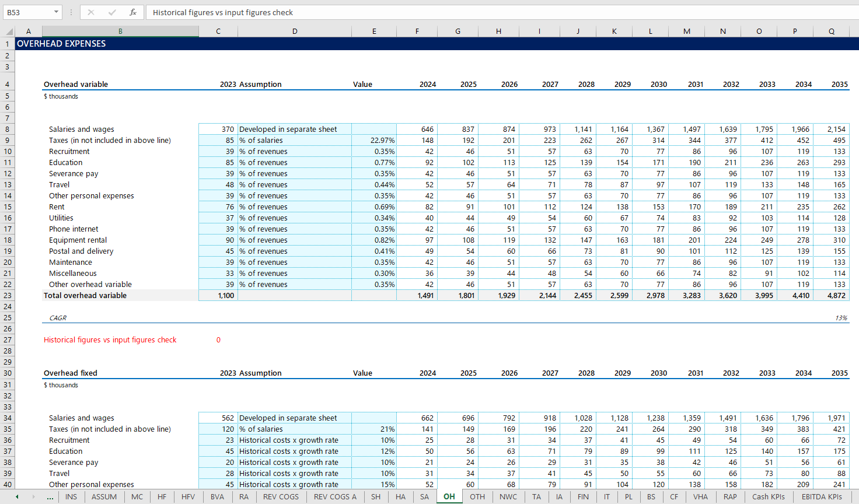Click the hidden sheets ellipsis button
The height and width of the screenshot is (504, 859).
tap(50, 497)
